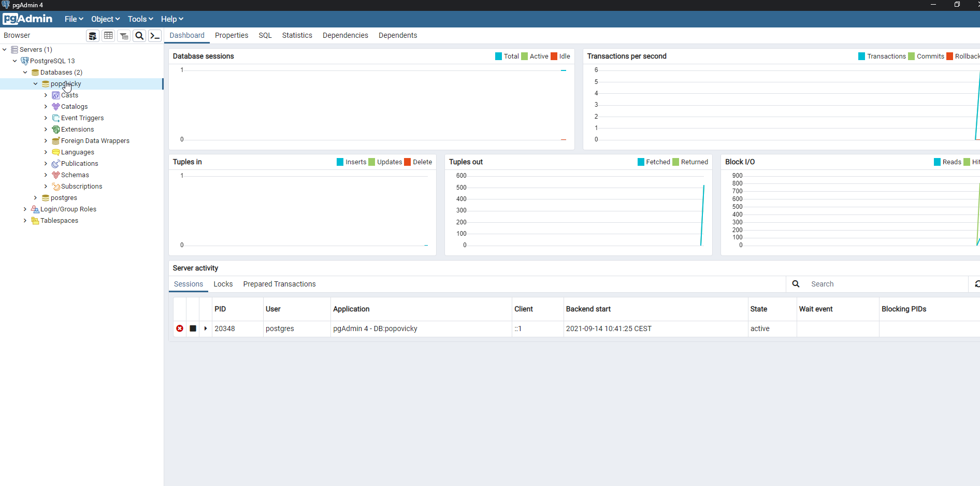
Task: Click the Event Triggers node icon
Action: click(x=56, y=118)
